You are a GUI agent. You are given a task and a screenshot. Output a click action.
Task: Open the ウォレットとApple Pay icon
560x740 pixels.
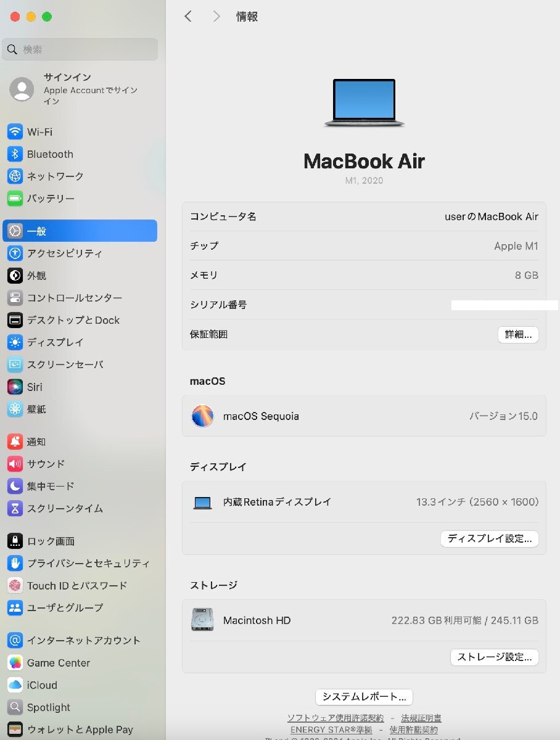[x=15, y=730]
